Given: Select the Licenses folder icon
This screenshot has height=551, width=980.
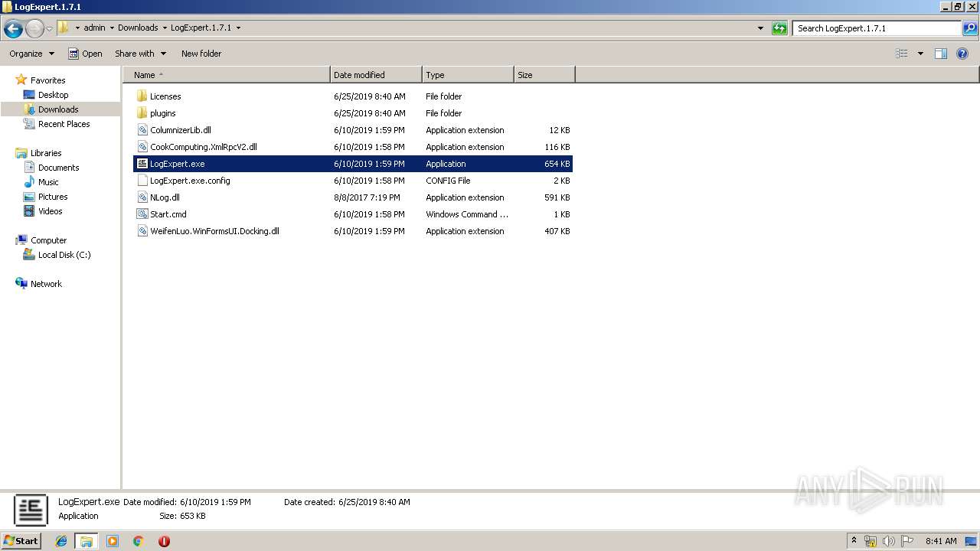Looking at the screenshot, I should point(142,96).
